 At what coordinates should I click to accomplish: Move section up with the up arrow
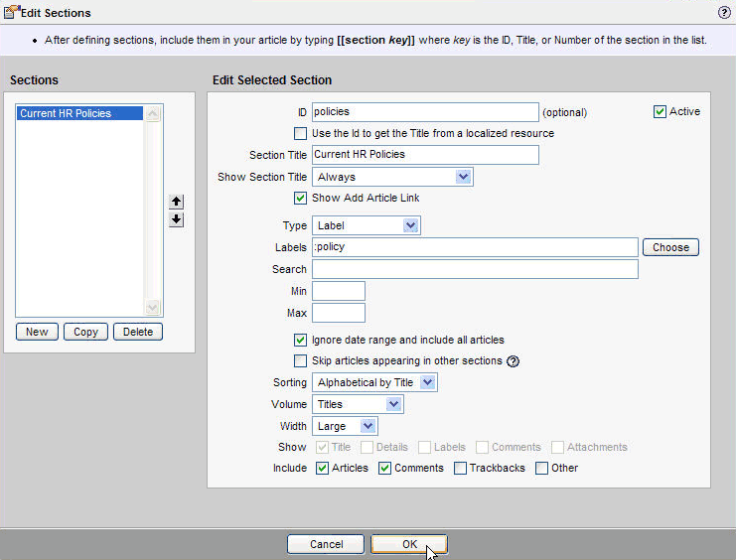(x=177, y=202)
